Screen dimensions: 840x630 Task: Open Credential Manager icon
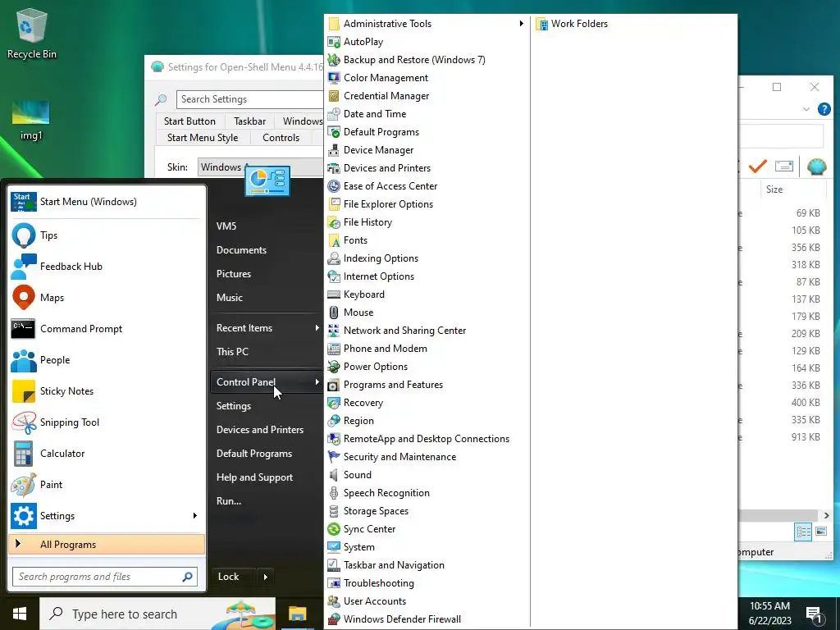click(334, 96)
